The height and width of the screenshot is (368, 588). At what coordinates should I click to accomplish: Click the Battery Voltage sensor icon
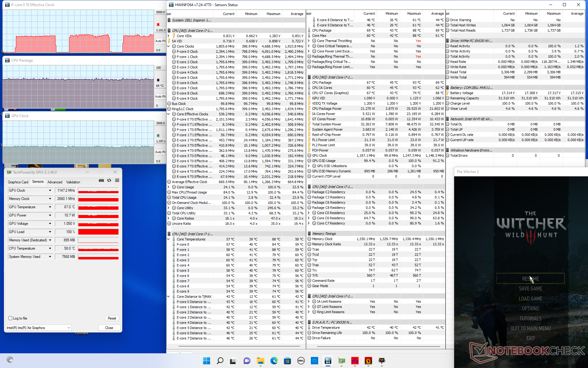point(447,93)
